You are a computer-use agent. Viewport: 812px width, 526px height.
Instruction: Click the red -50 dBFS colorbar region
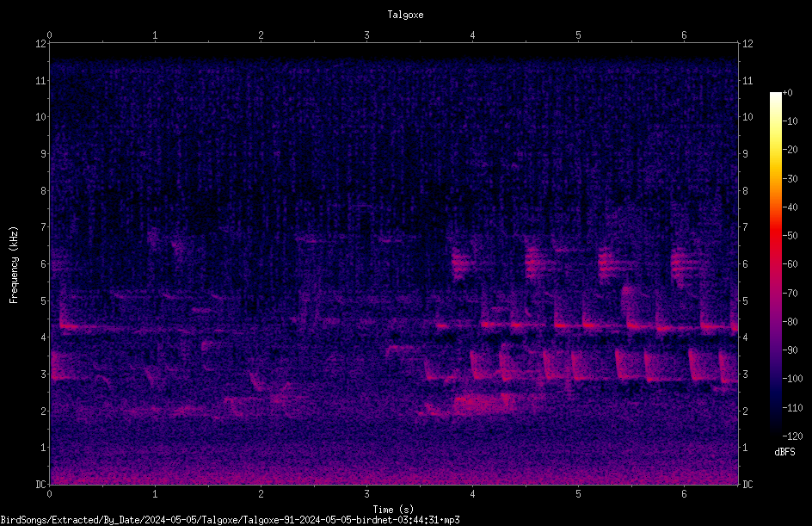(x=775, y=235)
